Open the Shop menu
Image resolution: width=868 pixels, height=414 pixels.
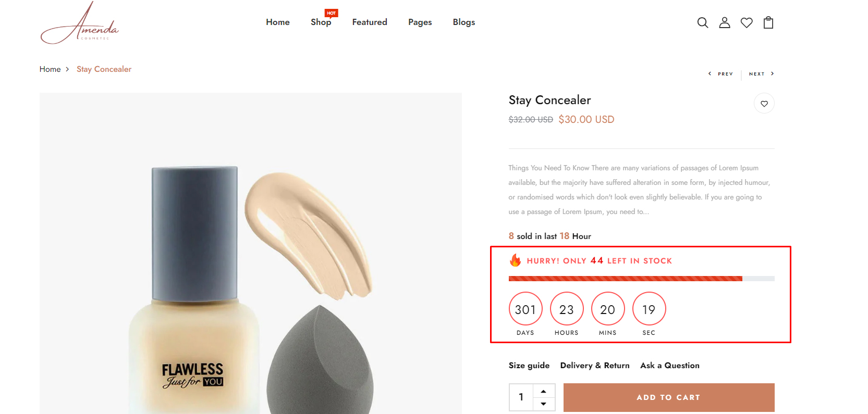pyautogui.click(x=321, y=22)
